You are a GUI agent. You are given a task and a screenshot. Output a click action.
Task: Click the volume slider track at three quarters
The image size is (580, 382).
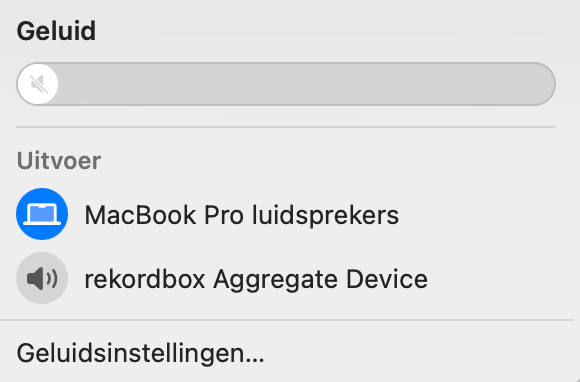tap(421, 84)
